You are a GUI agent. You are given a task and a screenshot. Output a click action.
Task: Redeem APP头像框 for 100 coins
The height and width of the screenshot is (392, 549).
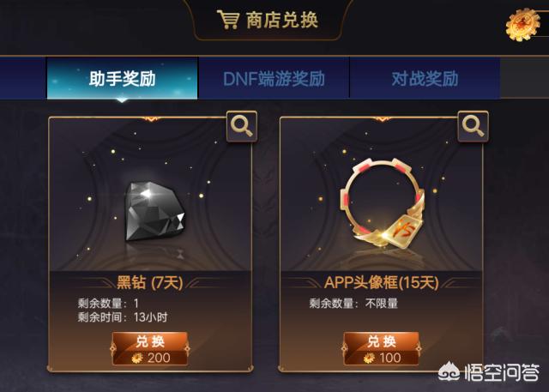tap(381, 349)
